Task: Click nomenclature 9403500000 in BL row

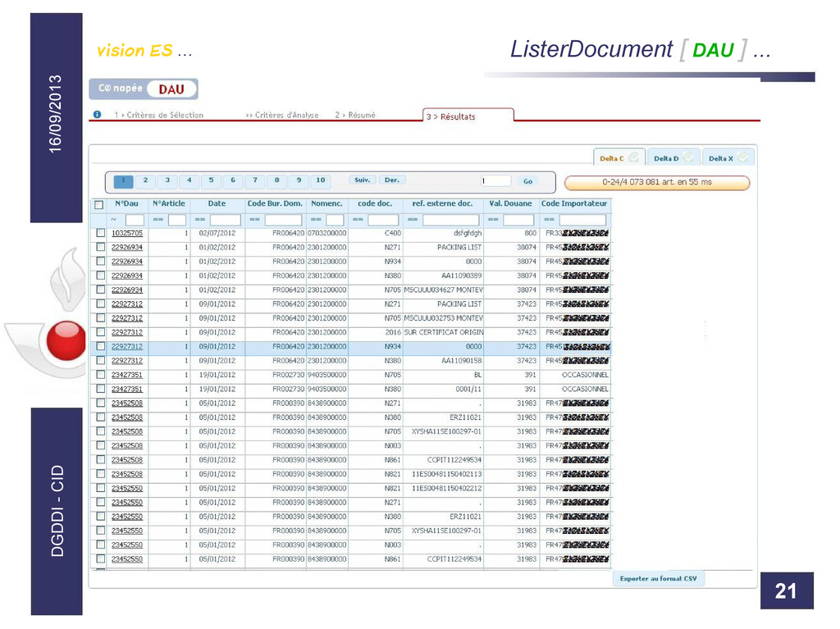Action: coord(326,375)
